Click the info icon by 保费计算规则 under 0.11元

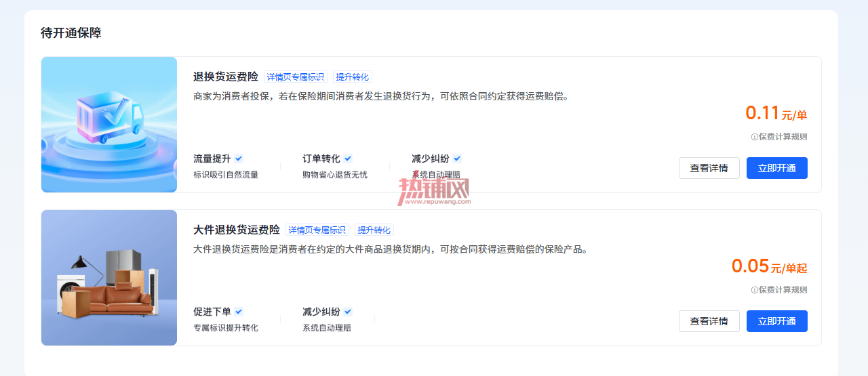coord(754,137)
